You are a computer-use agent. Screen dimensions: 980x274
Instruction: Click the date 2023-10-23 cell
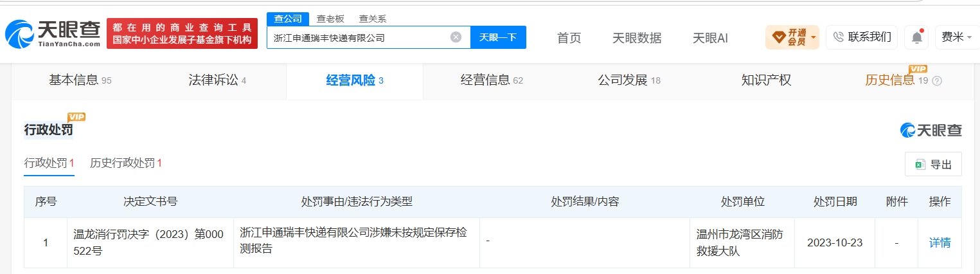(x=835, y=243)
